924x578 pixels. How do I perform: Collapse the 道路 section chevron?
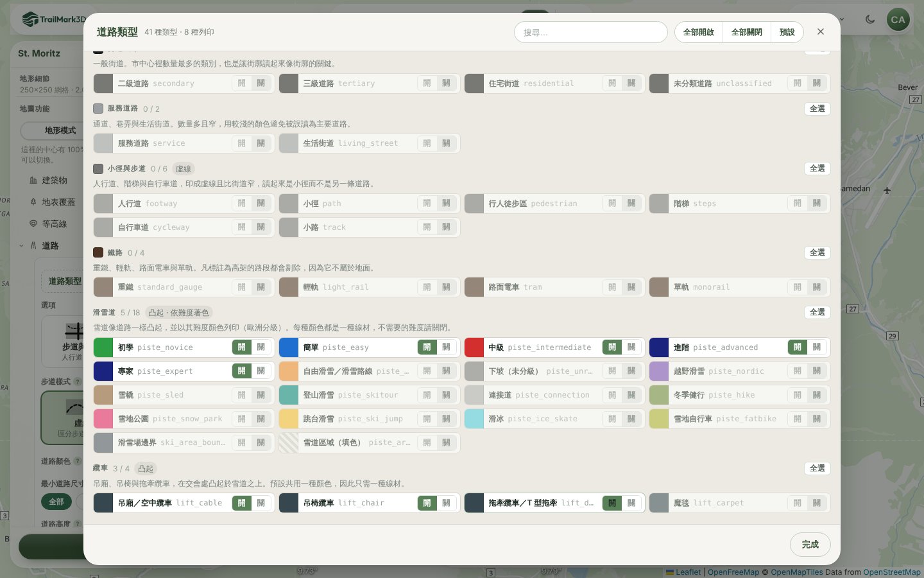click(21, 246)
